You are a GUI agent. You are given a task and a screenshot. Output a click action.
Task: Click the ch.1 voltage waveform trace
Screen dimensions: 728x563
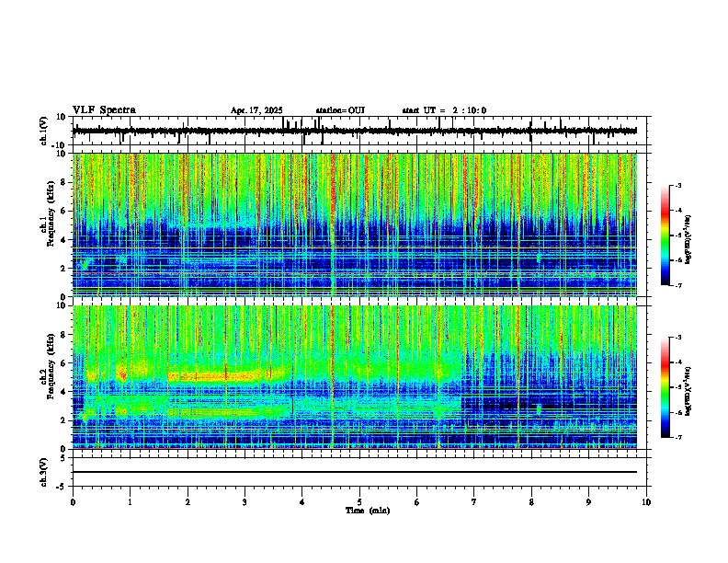coord(355,131)
